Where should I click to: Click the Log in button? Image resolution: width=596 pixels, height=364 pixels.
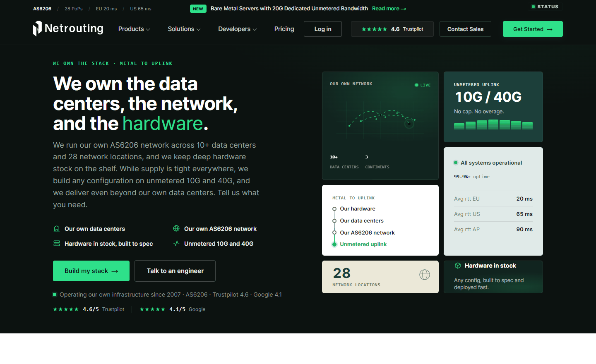(x=323, y=29)
